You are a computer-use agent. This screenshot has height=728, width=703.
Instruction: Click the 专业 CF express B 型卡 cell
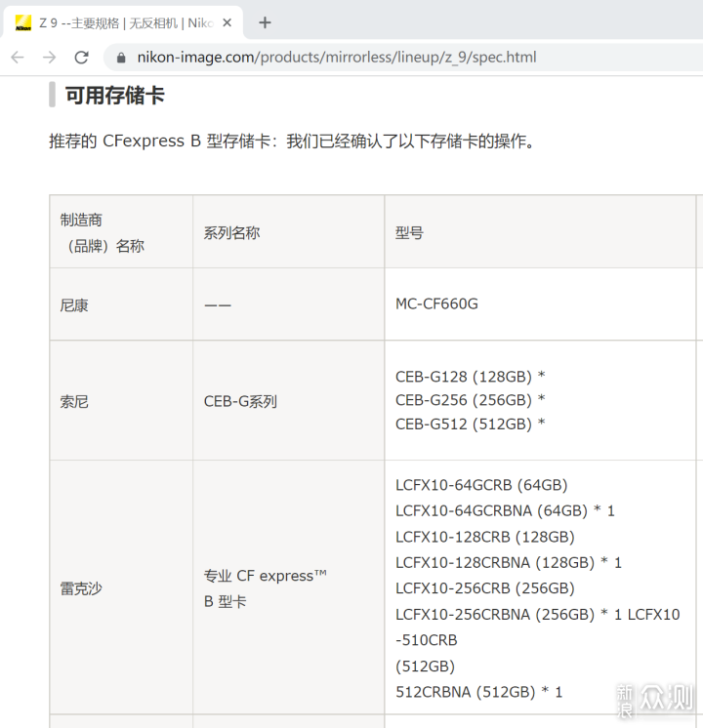289,587
